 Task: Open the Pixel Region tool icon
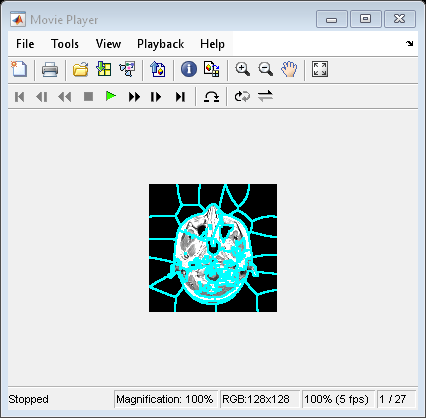click(x=212, y=69)
